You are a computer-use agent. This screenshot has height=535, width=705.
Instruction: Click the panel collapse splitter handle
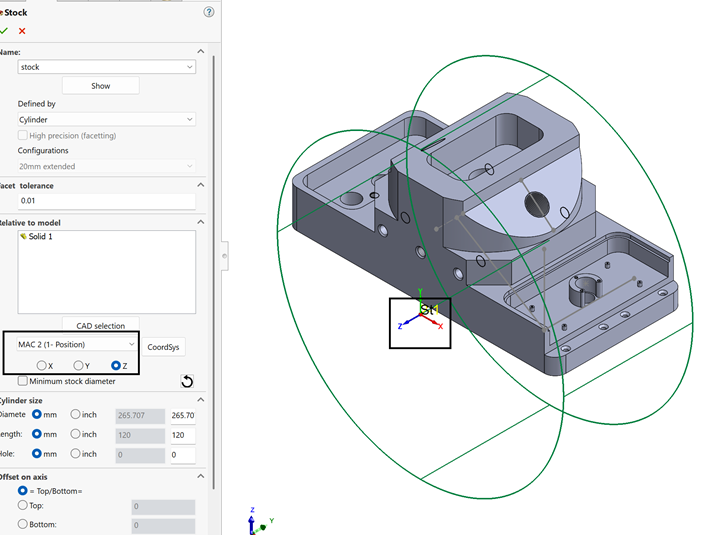tap(225, 256)
